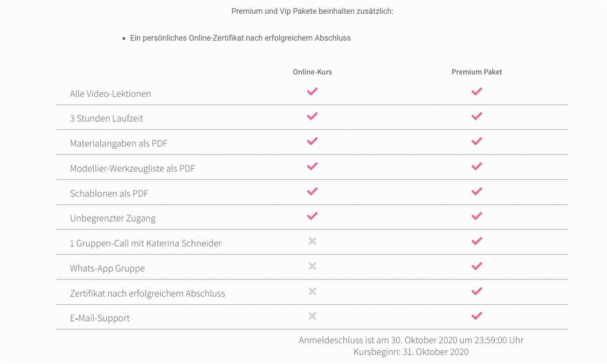Click the Alle Video-Lektionen row label

coord(110,94)
